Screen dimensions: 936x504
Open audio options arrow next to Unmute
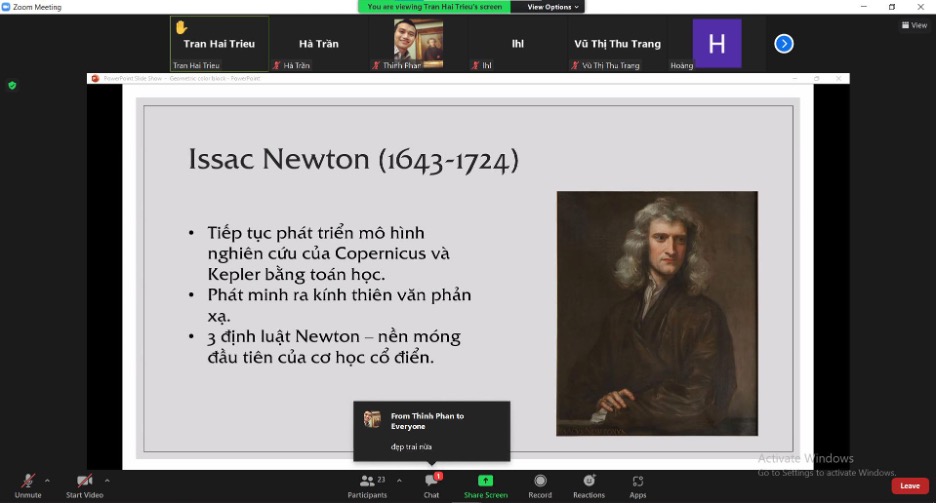47,481
